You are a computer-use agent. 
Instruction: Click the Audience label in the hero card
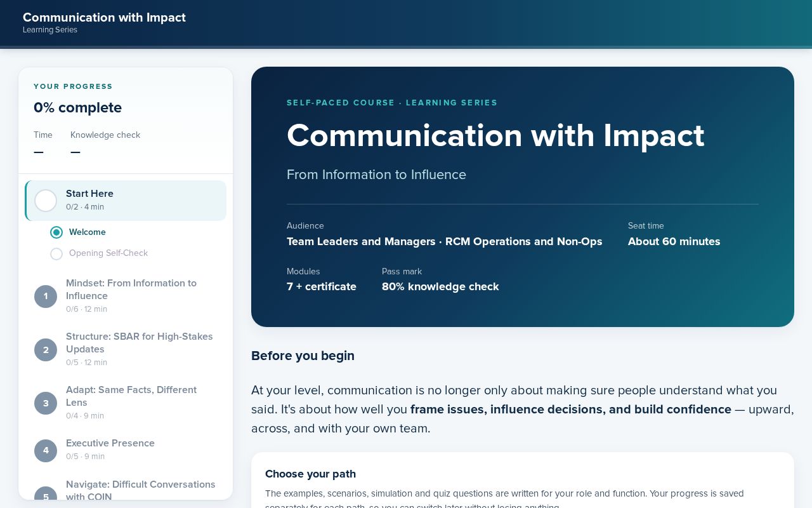pyautogui.click(x=305, y=225)
